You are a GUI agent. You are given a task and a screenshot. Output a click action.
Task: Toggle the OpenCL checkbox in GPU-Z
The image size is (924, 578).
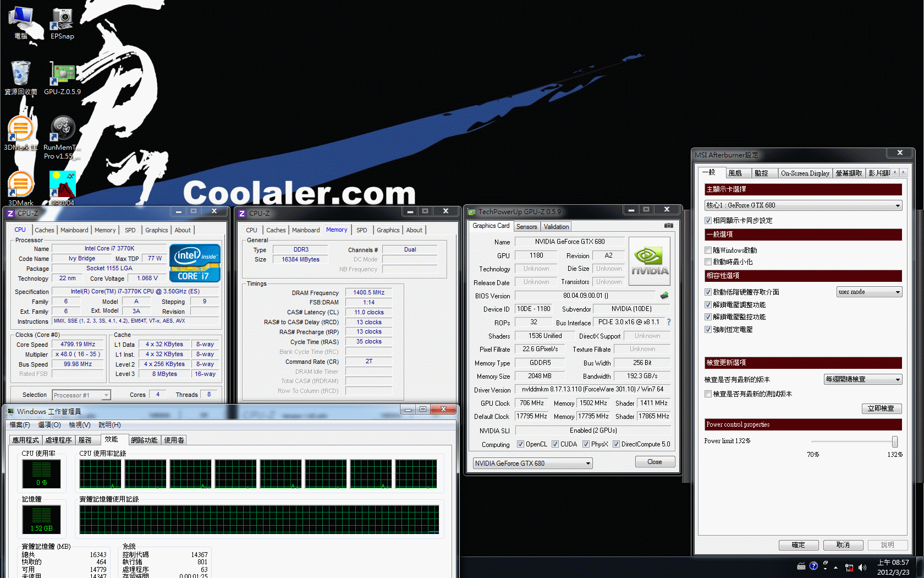point(520,444)
